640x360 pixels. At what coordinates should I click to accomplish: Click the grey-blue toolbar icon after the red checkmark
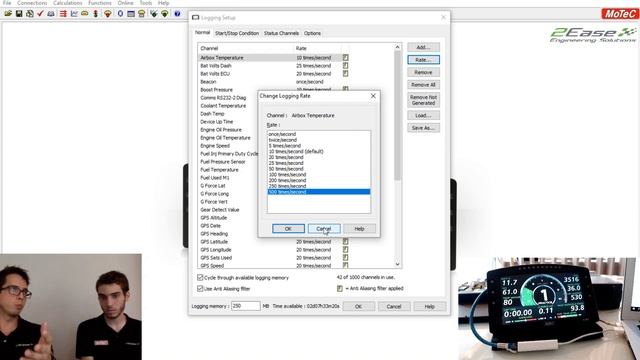click(x=51, y=13)
